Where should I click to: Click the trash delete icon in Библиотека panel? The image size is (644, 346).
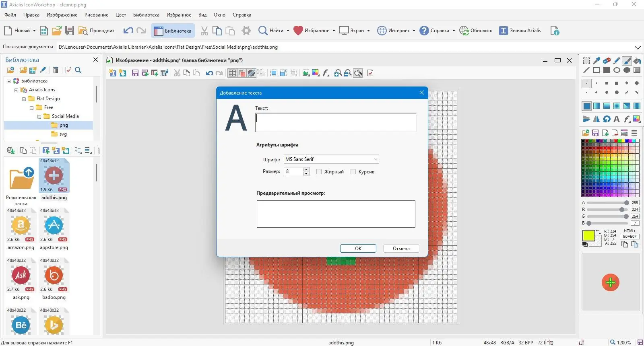(x=56, y=70)
